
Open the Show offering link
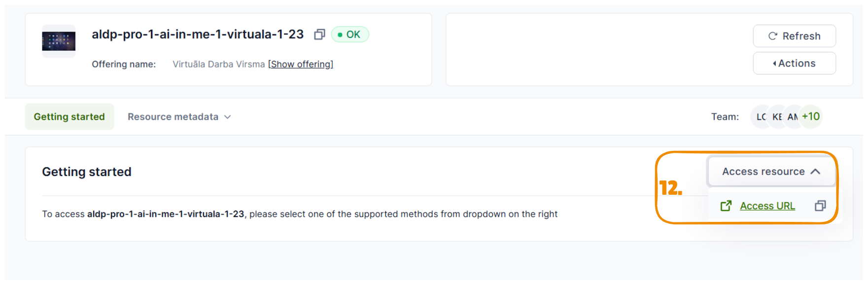301,64
